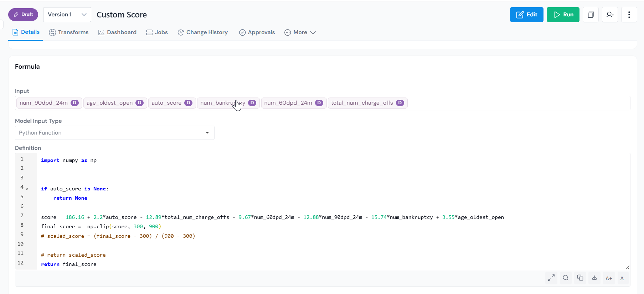644x294 pixels.
Task: Click the D badge on num_90dpd_24m
Action: [x=74, y=103]
